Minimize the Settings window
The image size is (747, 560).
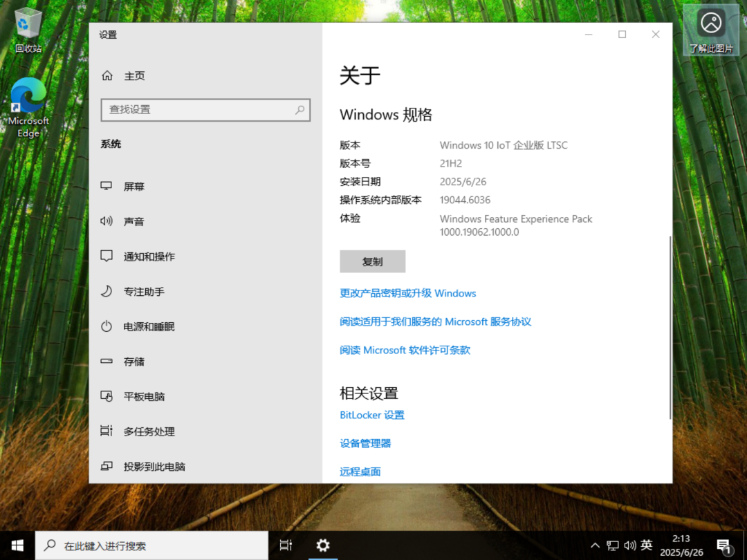coord(589,35)
